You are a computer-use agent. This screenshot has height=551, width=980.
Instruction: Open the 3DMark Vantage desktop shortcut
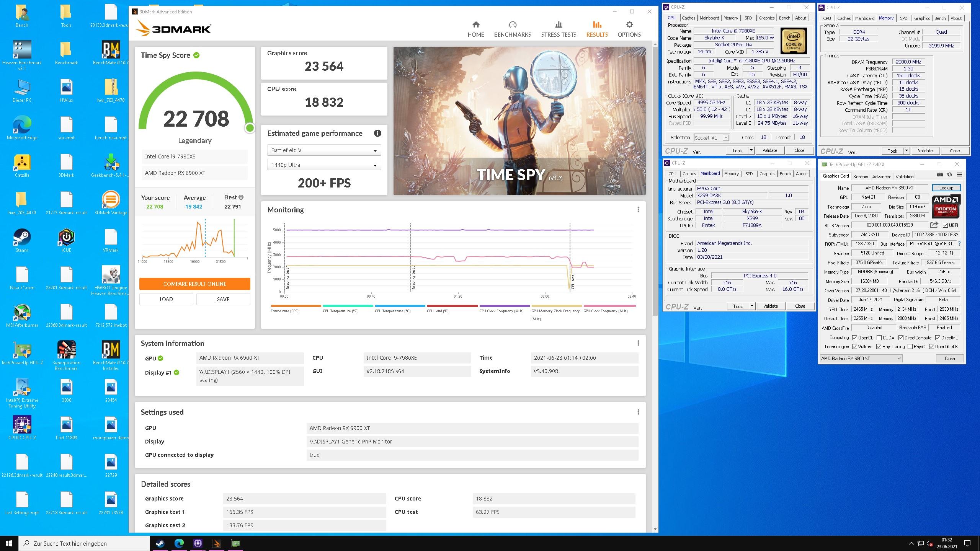point(111,203)
